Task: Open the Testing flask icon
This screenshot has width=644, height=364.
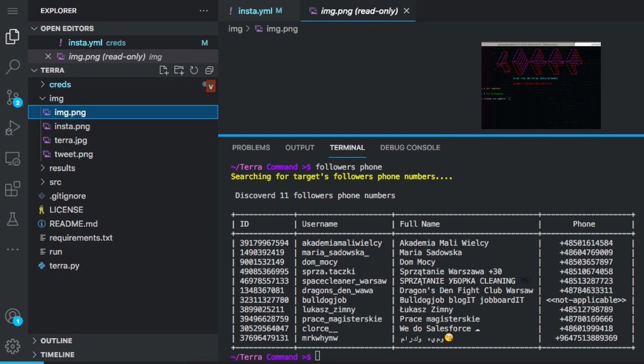Action: (x=13, y=219)
